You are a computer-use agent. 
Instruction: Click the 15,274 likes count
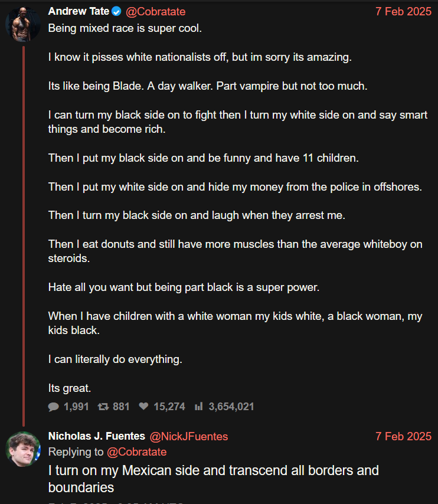pyautogui.click(x=169, y=407)
